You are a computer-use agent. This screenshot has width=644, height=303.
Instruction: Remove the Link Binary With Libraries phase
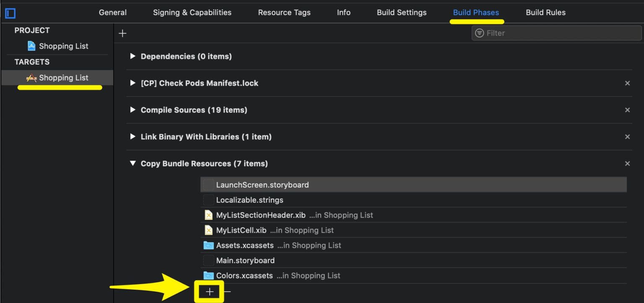[x=627, y=137]
